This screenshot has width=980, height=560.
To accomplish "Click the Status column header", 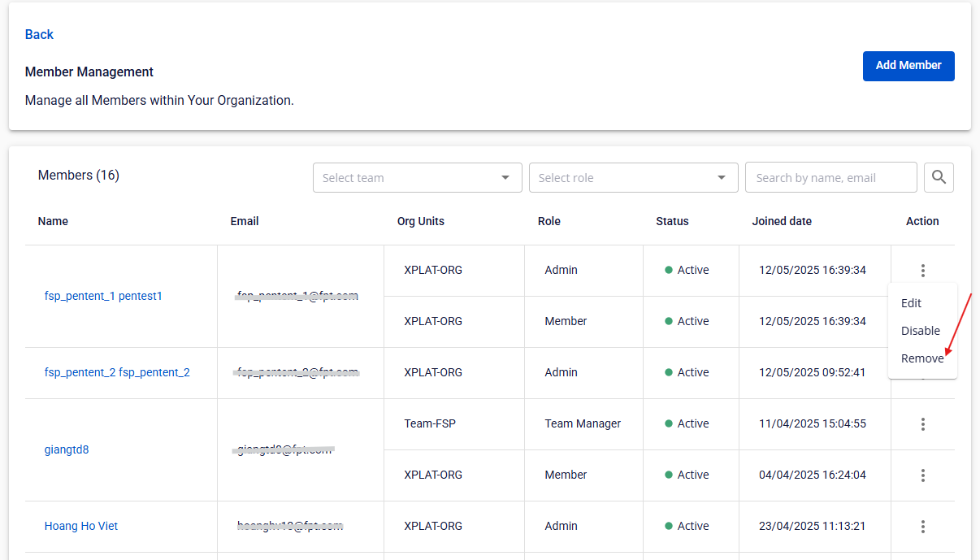I will click(672, 221).
